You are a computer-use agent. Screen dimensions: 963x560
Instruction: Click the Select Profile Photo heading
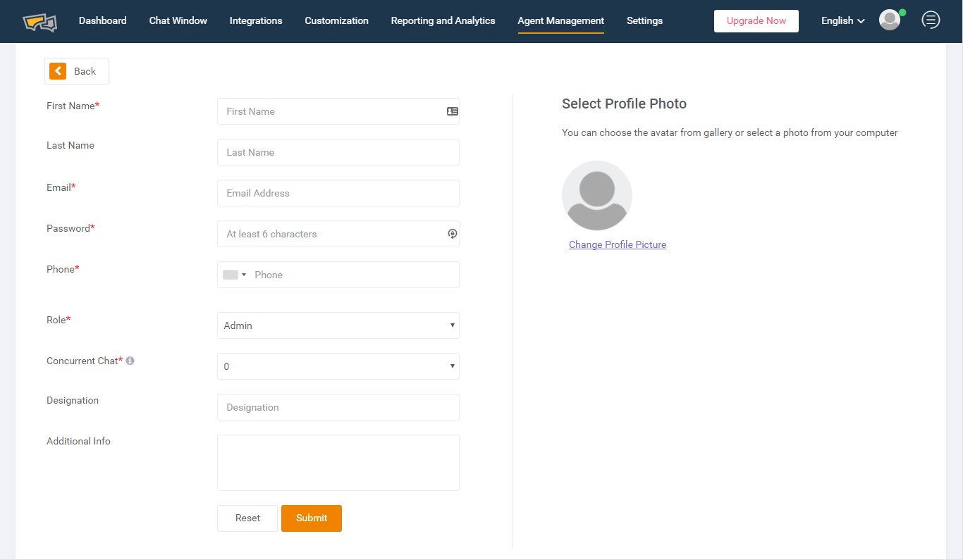624,104
